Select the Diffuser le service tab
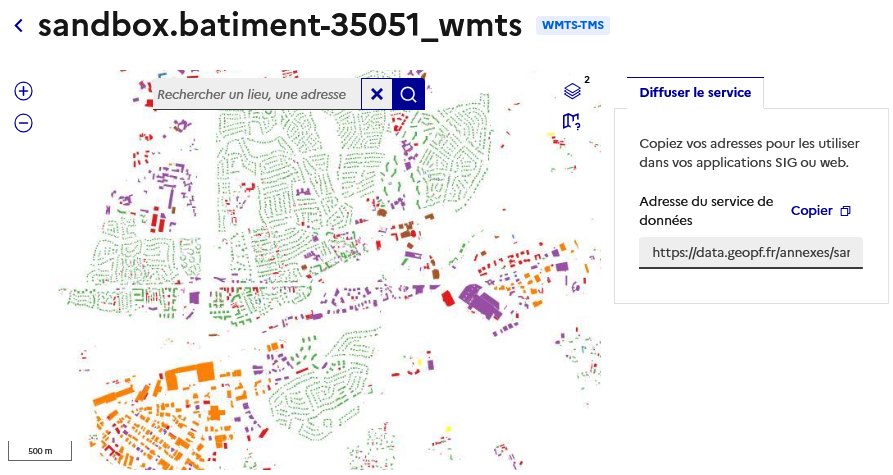 click(x=695, y=93)
